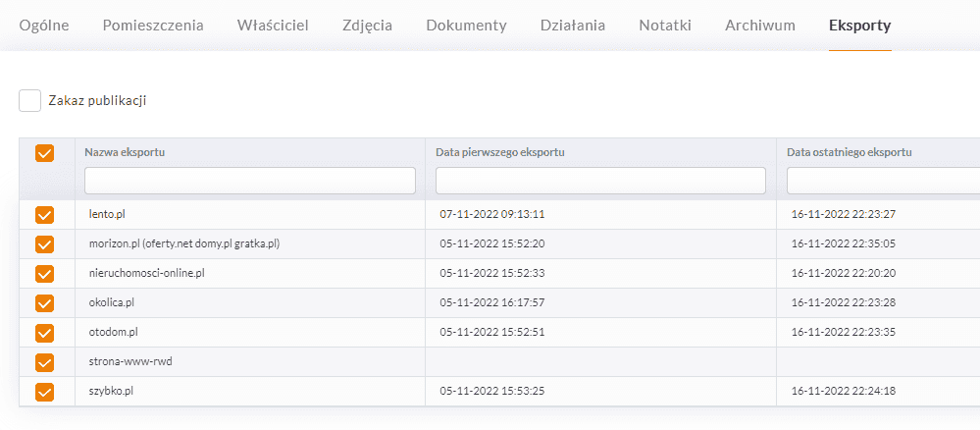980x430 pixels.
Task: Go to the Zdjęcia tab
Action: [x=367, y=26]
